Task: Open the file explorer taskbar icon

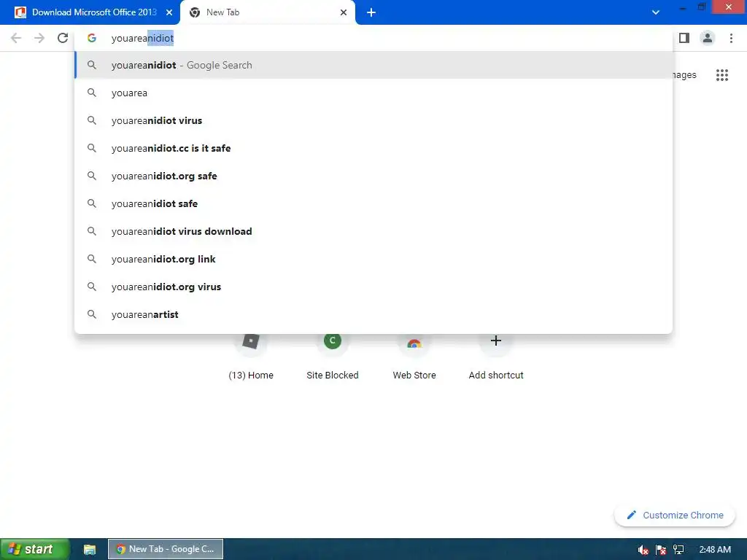Action: point(90,550)
